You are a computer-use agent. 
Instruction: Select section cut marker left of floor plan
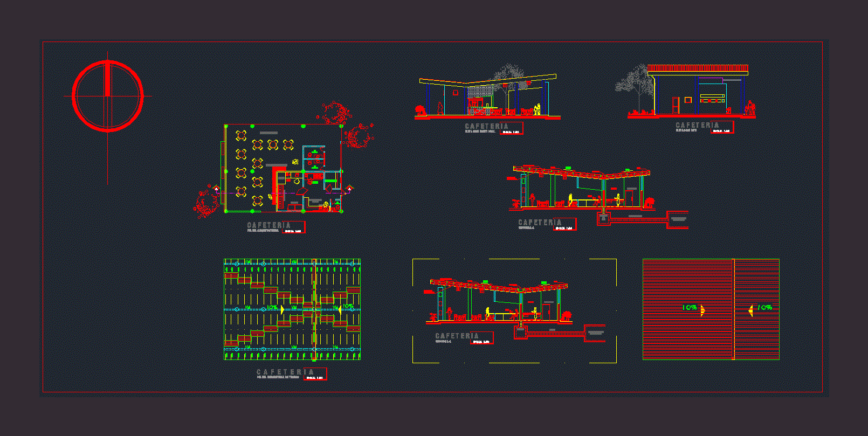216,189
